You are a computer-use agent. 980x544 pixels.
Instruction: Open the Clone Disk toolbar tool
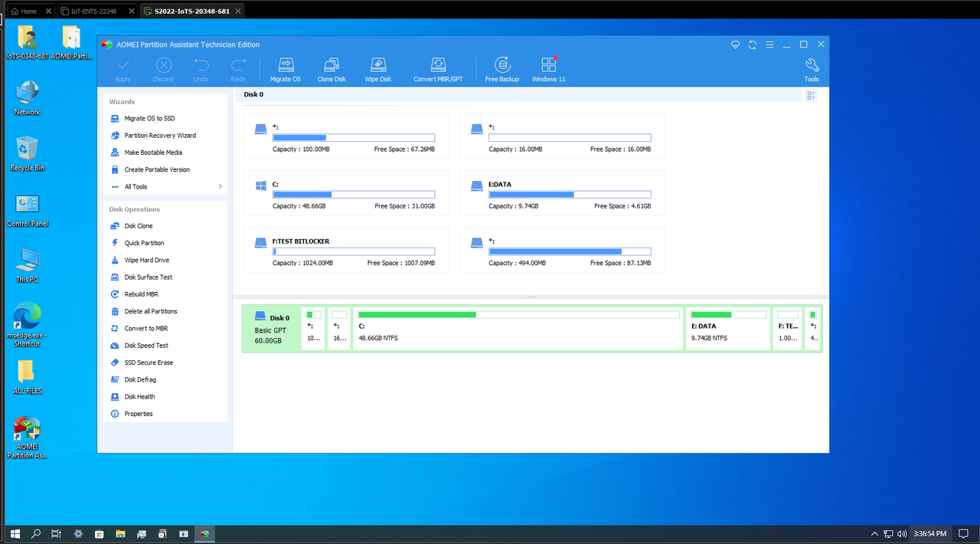332,70
